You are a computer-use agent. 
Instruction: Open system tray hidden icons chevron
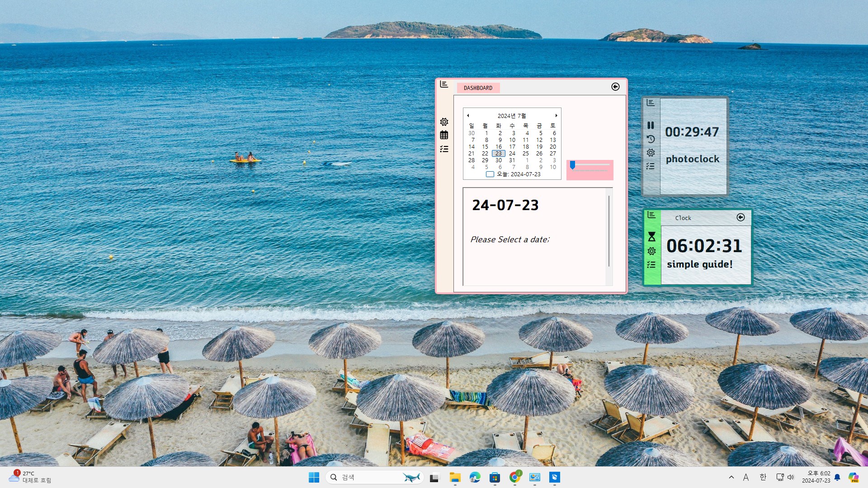pos(731,477)
